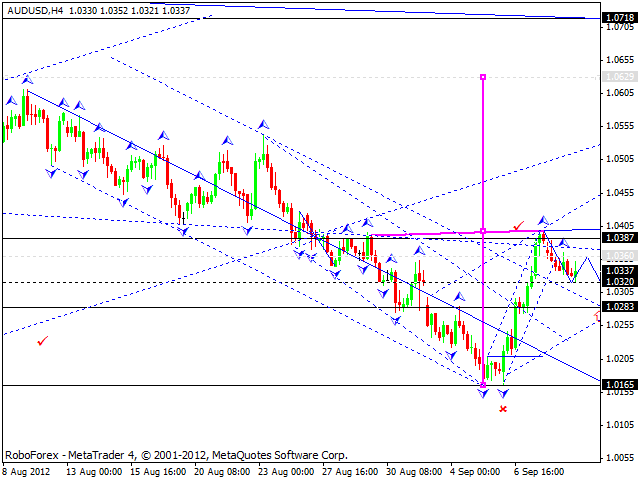Click the 13 Aug 00:00 time label
Image resolution: width=640 pixels, height=480 pixels.
tap(94, 472)
